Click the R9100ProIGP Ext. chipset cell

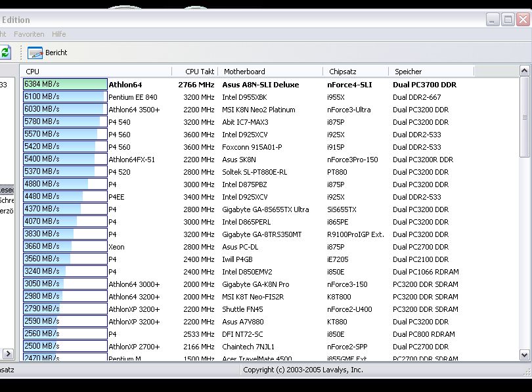[355, 234]
